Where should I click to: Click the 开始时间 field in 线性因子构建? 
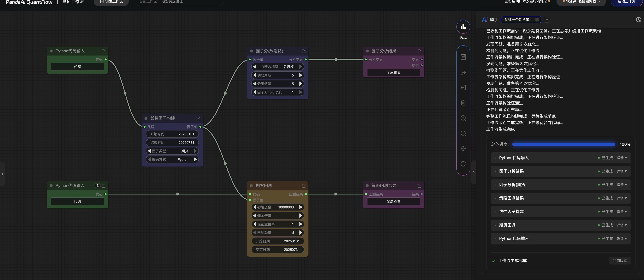tap(172, 134)
